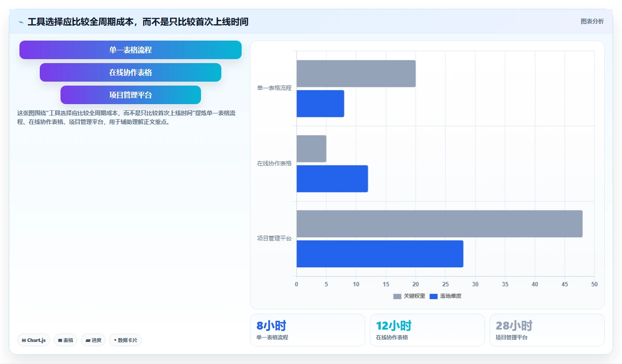Click blue 落地难度 bar for 在线协作表格

point(332,179)
